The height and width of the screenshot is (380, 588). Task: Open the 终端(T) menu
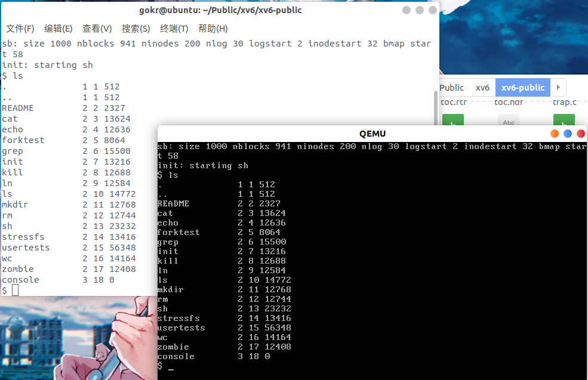click(x=174, y=29)
